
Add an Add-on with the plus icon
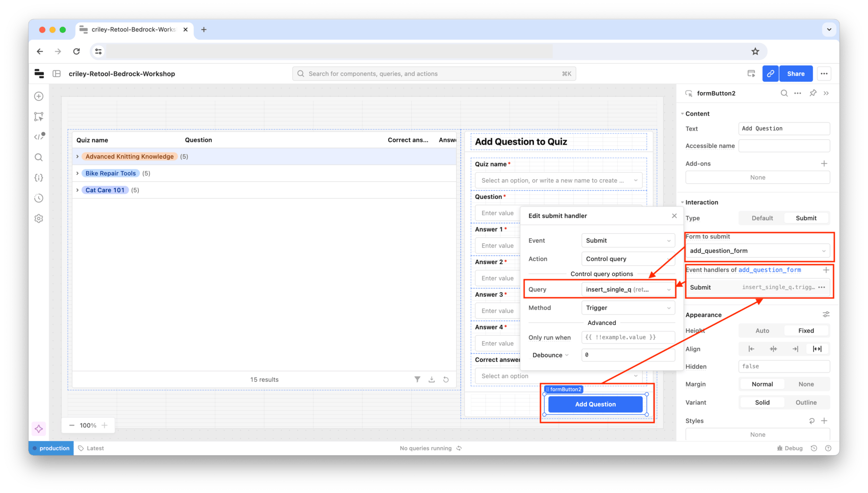coord(824,163)
